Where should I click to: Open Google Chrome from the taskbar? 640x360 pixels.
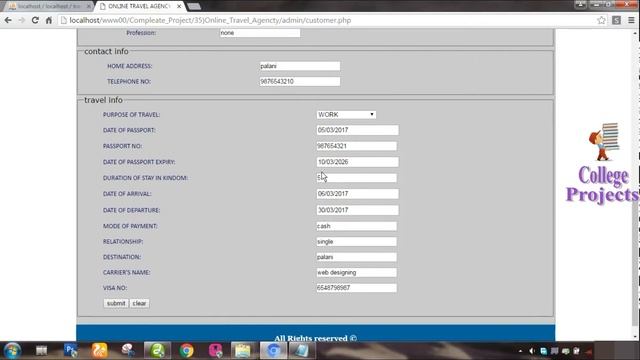[187, 351]
